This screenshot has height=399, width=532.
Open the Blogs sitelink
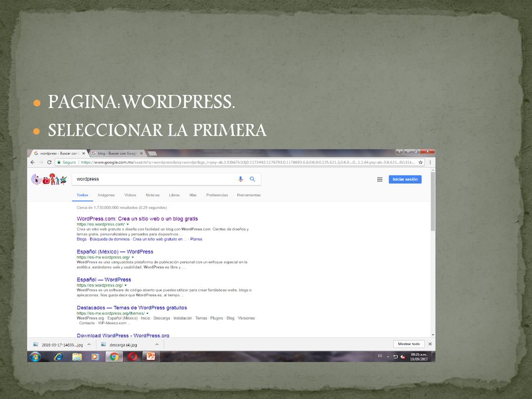pos(82,239)
